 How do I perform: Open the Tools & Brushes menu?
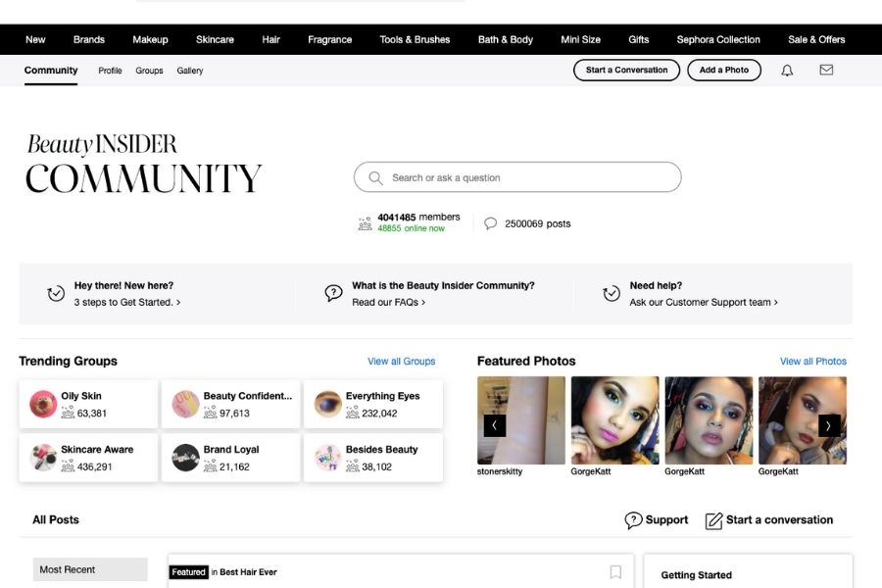(x=415, y=39)
